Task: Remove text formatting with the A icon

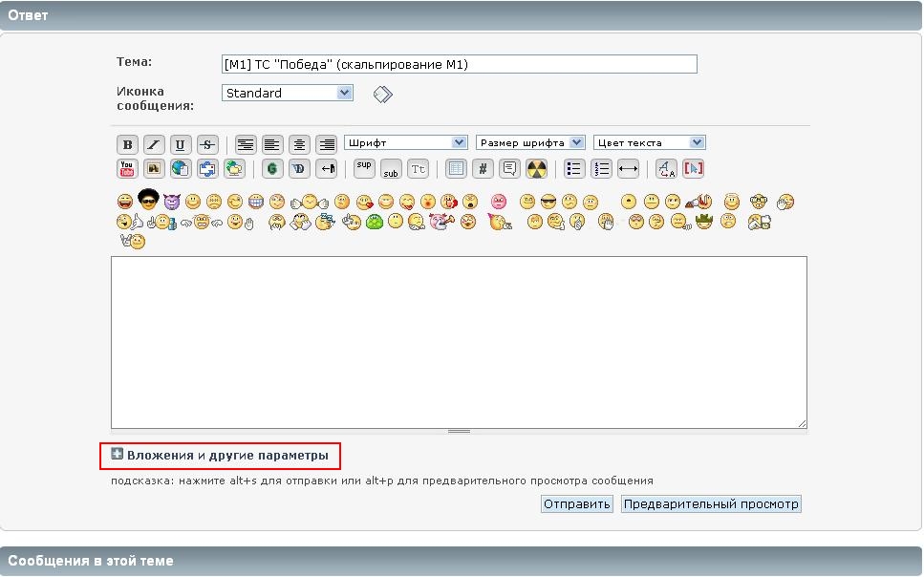Action: 666,168
